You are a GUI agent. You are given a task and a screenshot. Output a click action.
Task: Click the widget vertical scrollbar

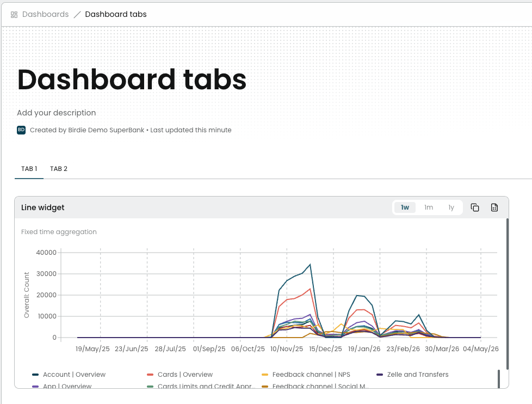pos(507,293)
